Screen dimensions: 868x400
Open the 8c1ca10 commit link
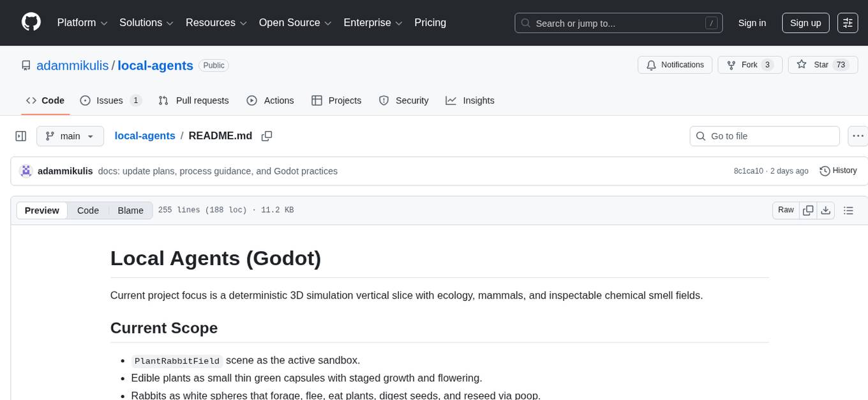(x=748, y=171)
